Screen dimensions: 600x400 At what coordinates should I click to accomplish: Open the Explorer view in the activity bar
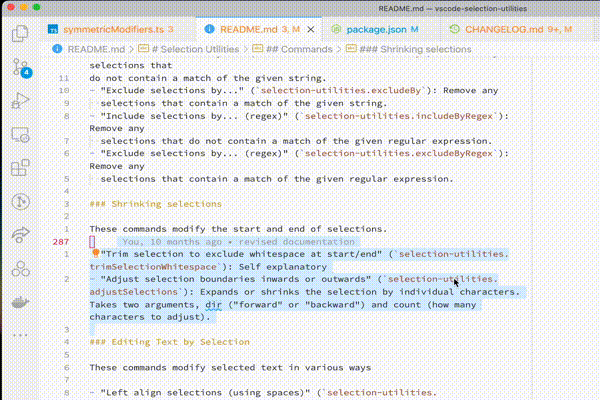tap(20, 33)
